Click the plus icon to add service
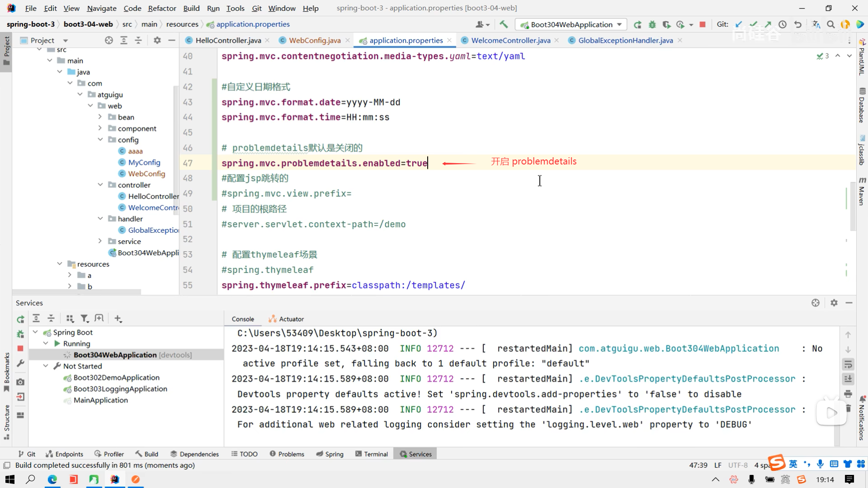The width and height of the screenshot is (868, 488). 118,319
